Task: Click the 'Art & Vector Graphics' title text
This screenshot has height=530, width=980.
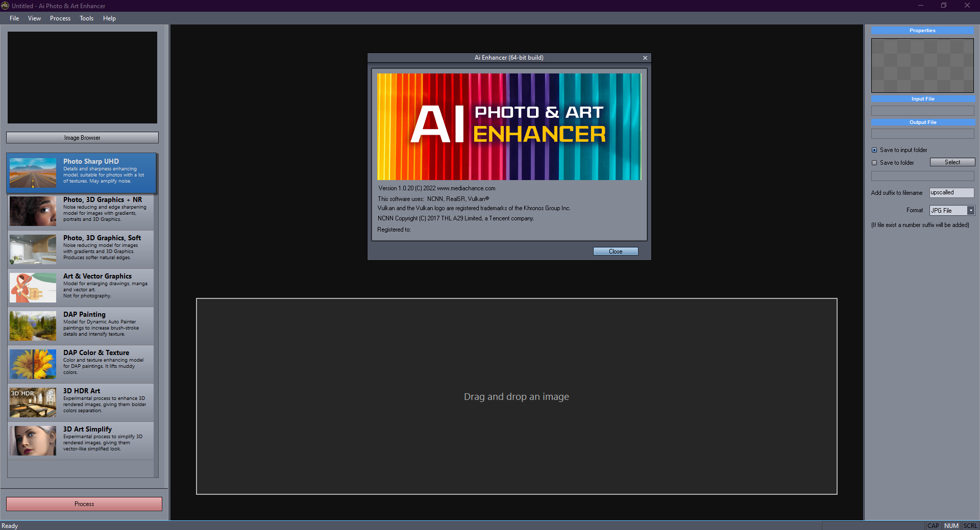Action: tap(97, 276)
